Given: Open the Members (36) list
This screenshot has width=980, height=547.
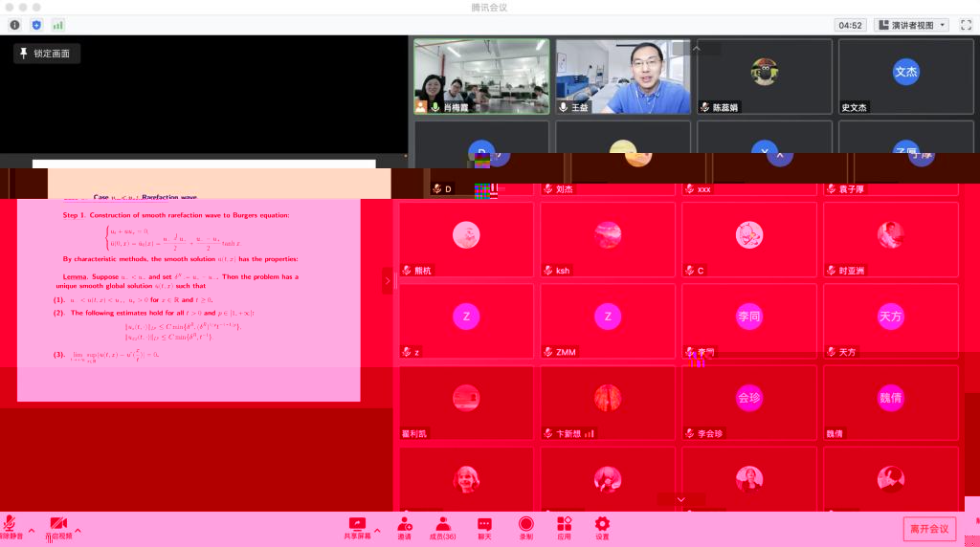Looking at the screenshot, I should tap(442, 525).
